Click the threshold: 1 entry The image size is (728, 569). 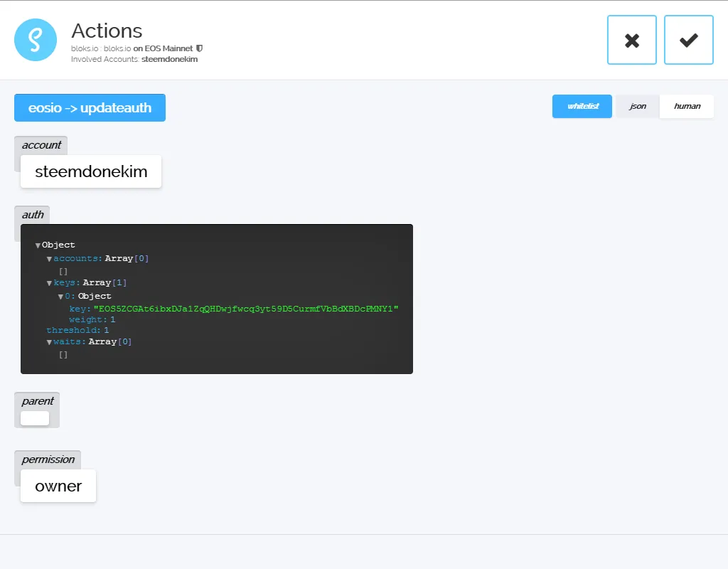tap(77, 330)
